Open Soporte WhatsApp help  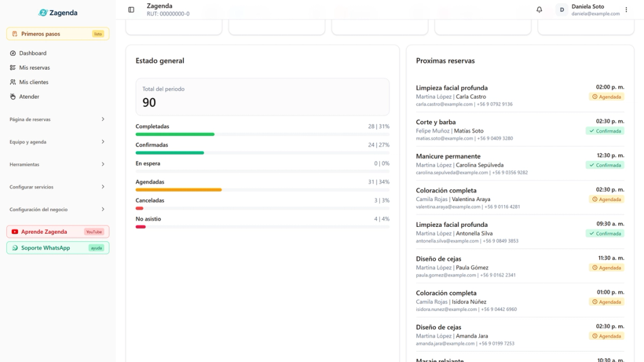tap(57, 248)
